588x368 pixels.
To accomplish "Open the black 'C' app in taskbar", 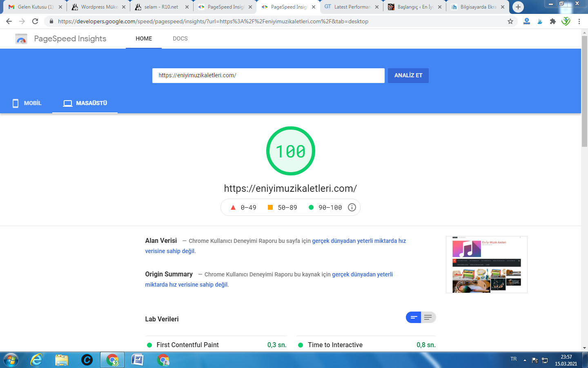I will coord(87,360).
